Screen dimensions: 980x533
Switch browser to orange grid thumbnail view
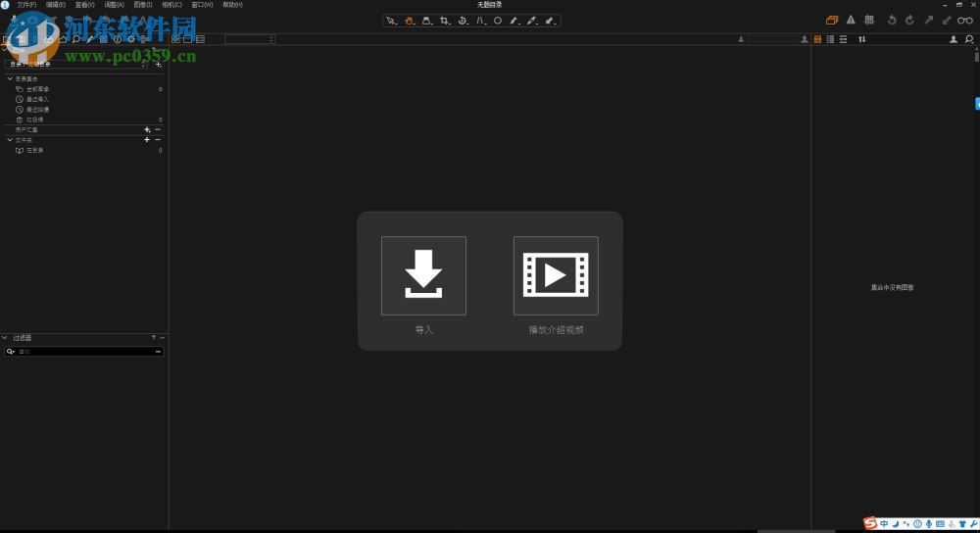pyautogui.click(x=817, y=39)
